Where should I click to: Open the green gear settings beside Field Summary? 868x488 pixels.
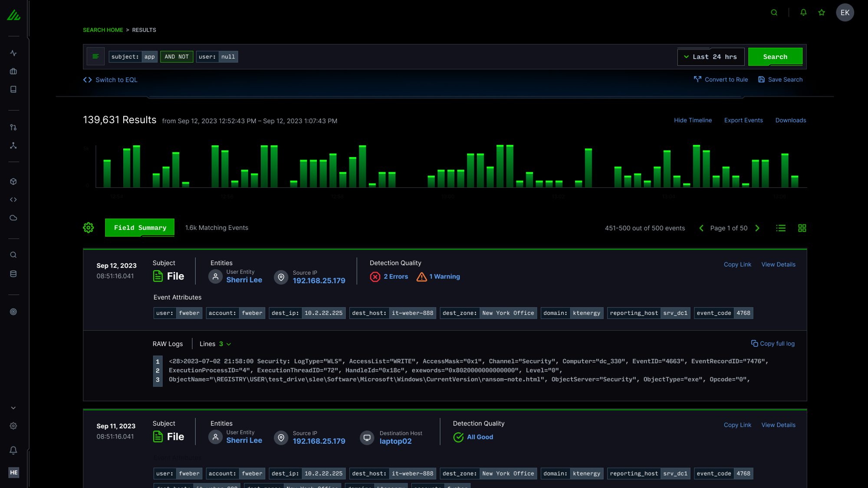[89, 228]
